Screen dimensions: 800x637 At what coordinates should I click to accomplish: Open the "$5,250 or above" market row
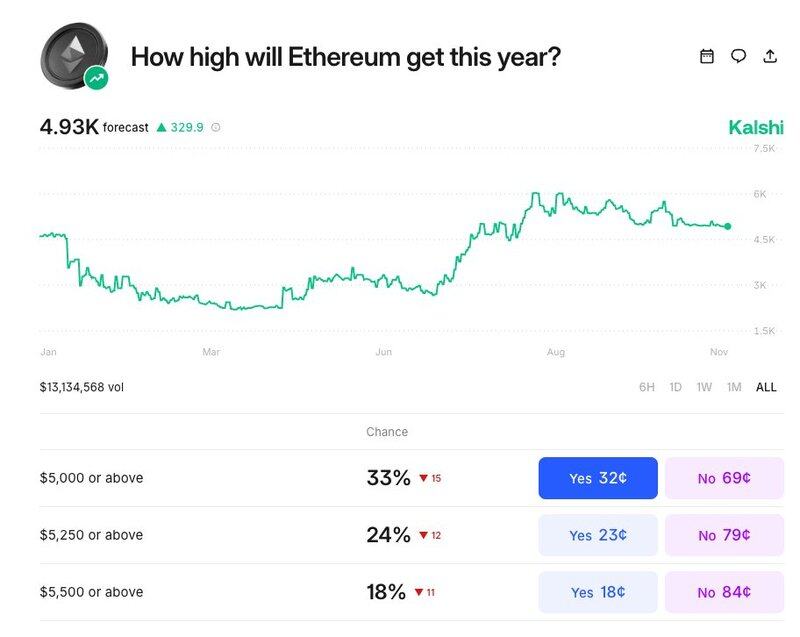[x=91, y=535]
